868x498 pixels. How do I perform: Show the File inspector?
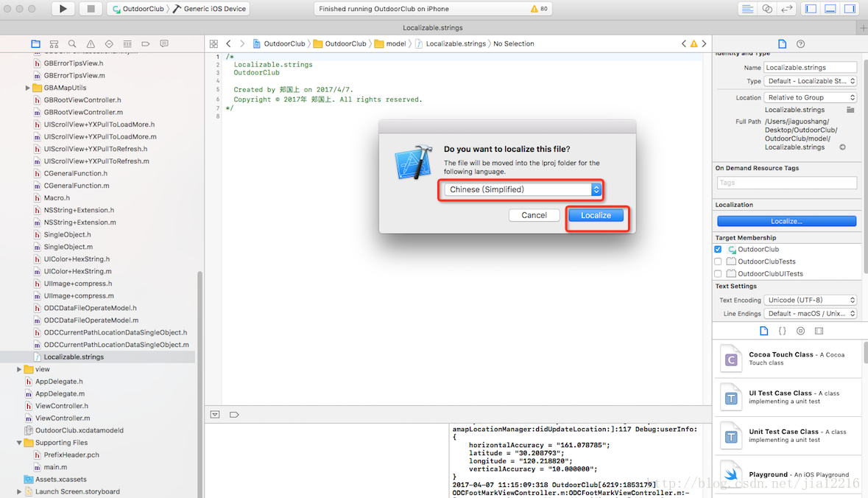pos(782,43)
